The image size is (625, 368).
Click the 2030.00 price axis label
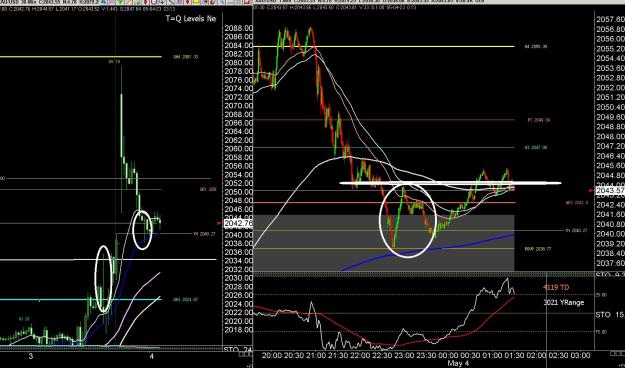(x=238, y=278)
